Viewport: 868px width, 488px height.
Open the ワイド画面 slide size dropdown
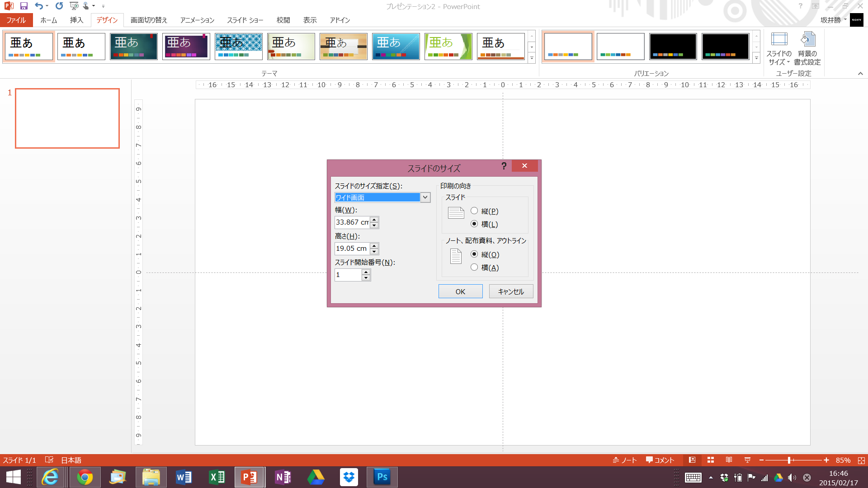click(425, 197)
